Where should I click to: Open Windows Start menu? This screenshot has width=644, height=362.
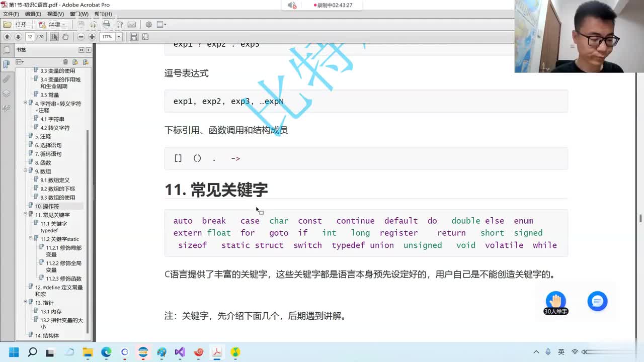[14, 352]
